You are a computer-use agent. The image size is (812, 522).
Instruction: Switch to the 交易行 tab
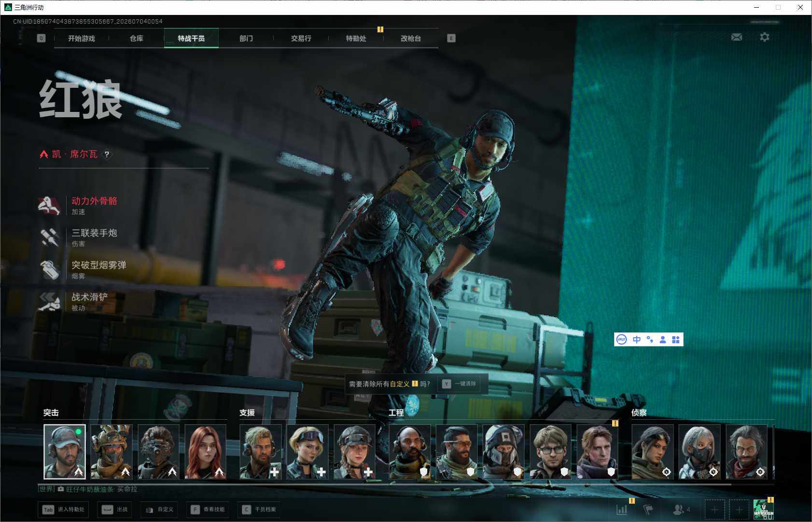301,38
